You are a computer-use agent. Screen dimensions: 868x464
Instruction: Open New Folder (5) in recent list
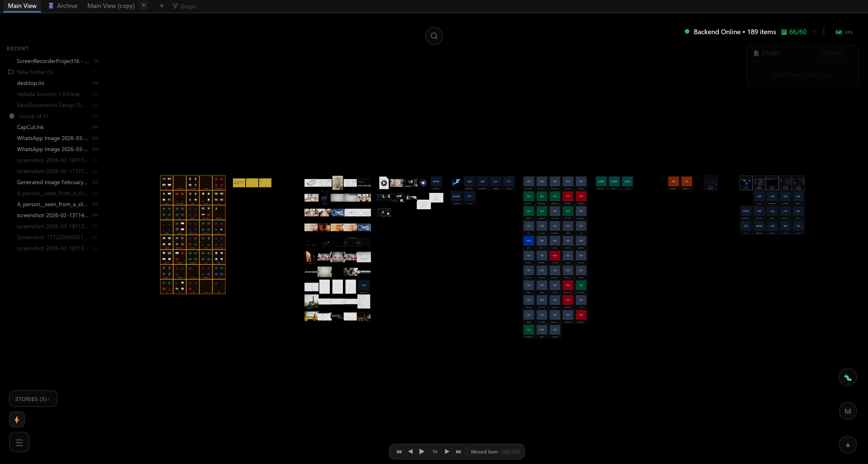pos(35,72)
